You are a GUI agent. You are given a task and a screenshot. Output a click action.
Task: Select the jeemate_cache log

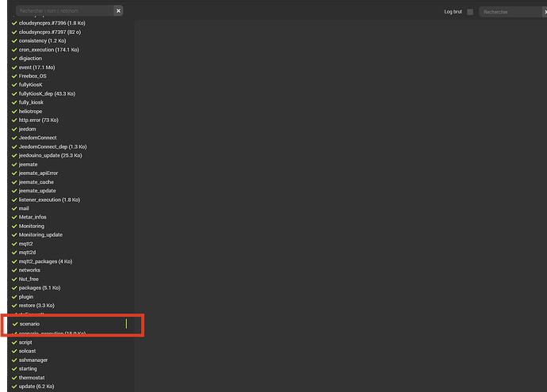36,182
